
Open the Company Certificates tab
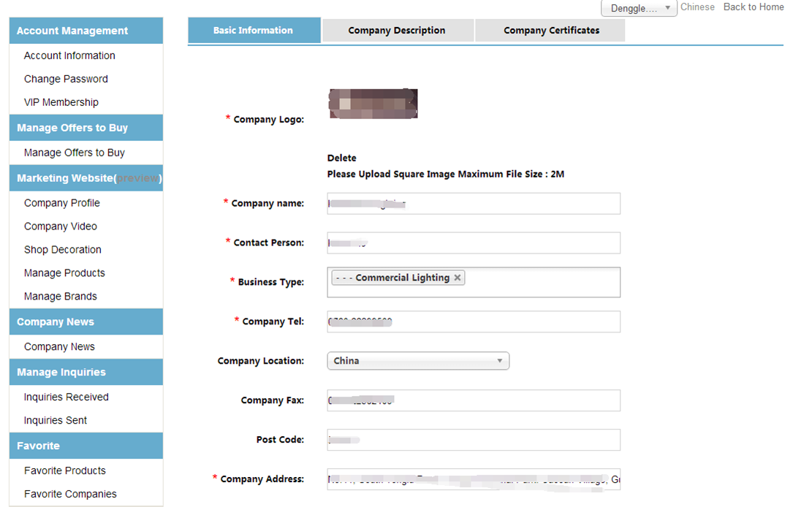coord(551,31)
